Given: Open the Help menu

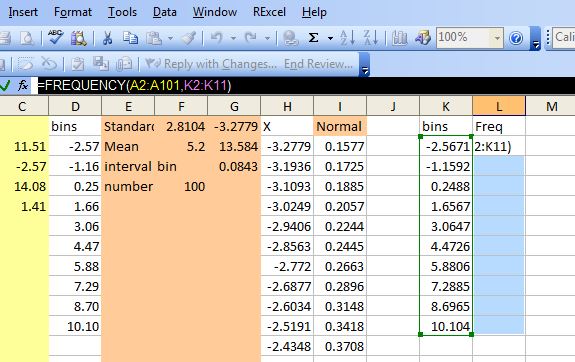Looking at the screenshot, I should pos(314,12).
